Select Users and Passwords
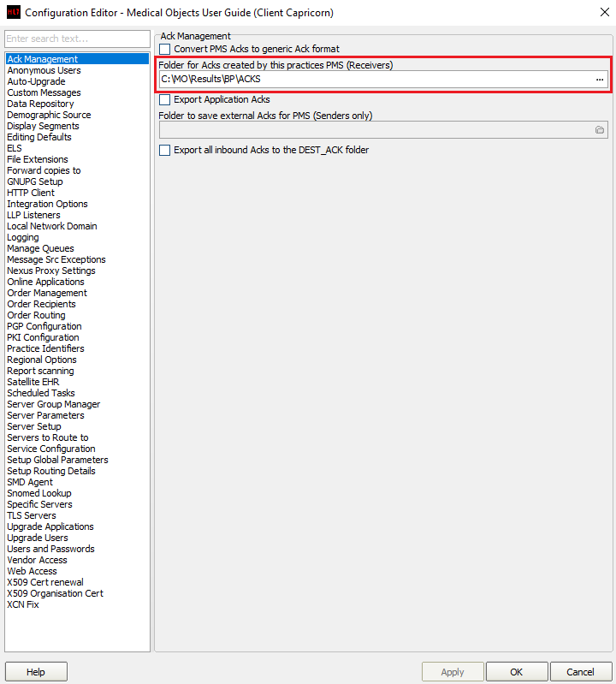Image resolution: width=616 pixels, height=684 pixels. [51, 549]
